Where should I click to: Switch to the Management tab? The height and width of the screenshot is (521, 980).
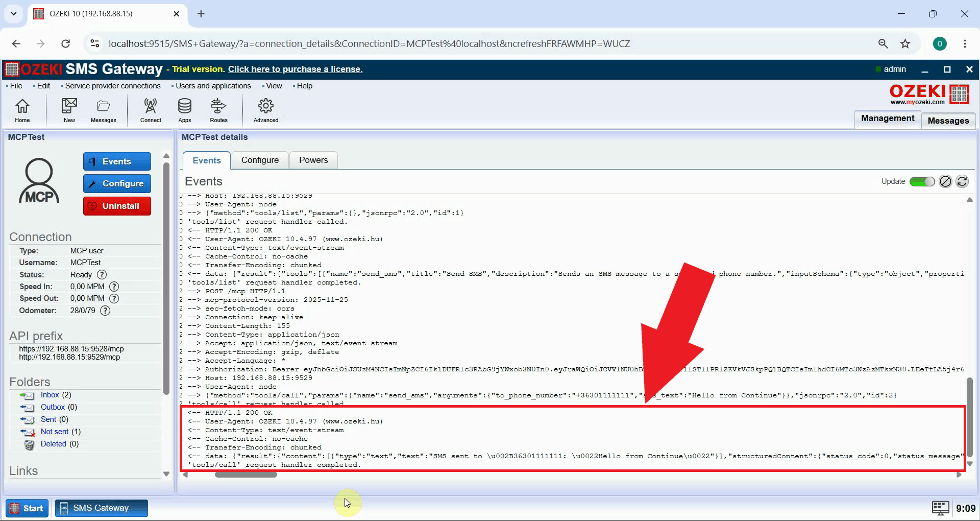click(x=888, y=119)
